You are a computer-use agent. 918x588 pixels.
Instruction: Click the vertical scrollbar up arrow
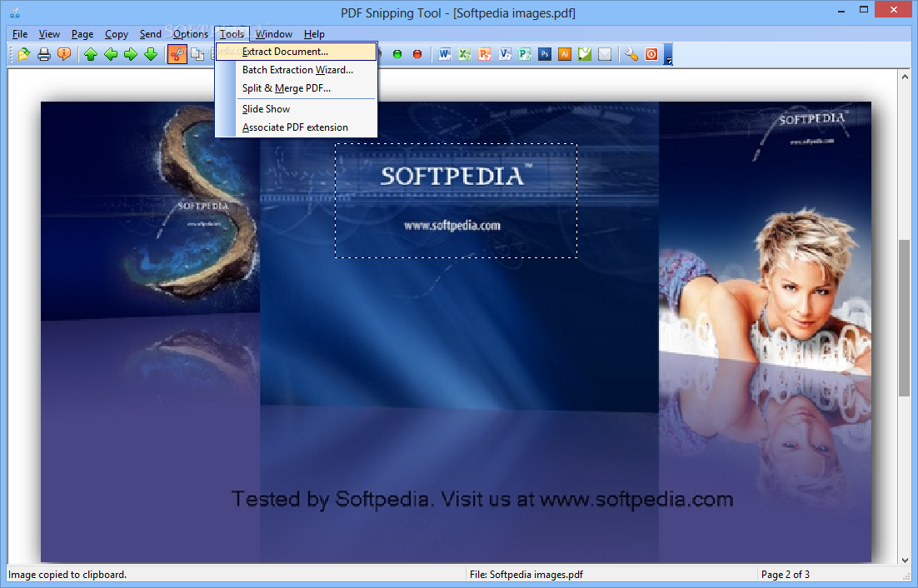click(x=905, y=76)
